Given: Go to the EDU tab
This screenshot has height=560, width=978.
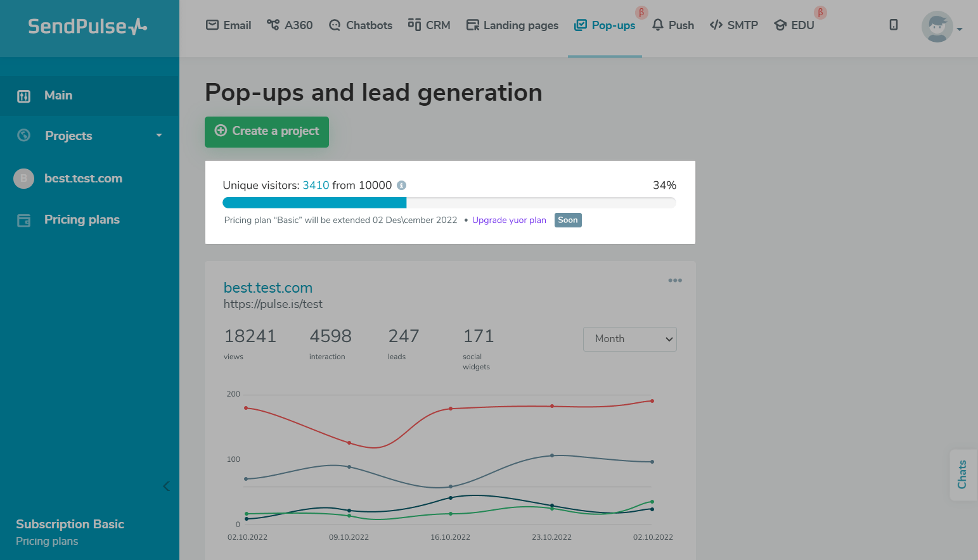Looking at the screenshot, I should [x=794, y=25].
